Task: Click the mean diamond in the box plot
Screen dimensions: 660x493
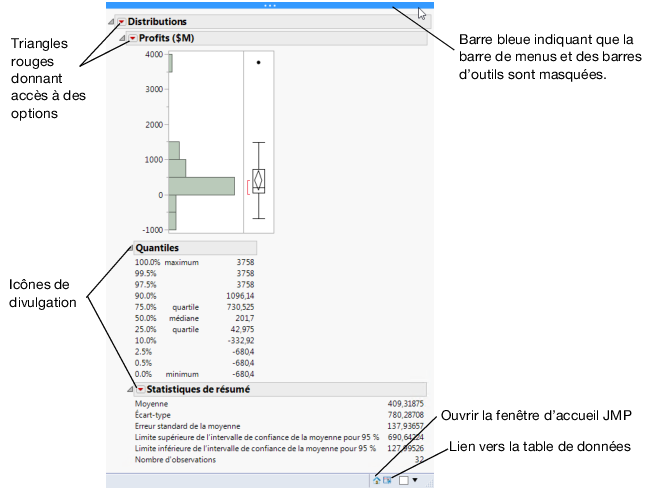Action: click(x=258, y=180)
